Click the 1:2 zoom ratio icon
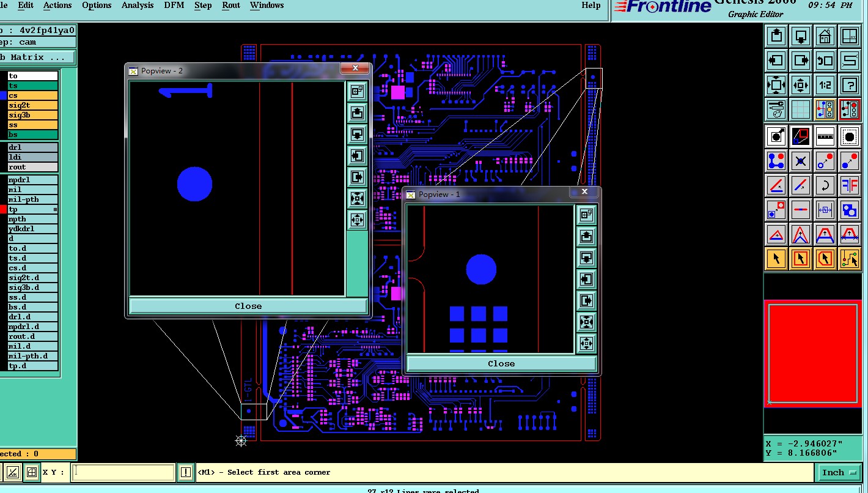Image resolution: width=868 pixels, height=493 pixels. 825,85
